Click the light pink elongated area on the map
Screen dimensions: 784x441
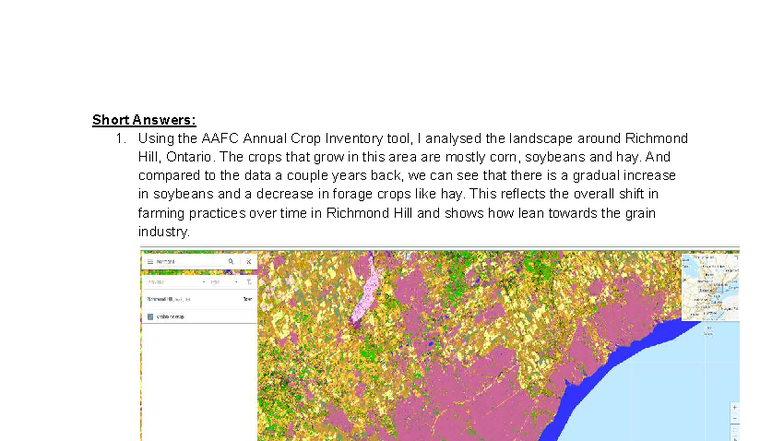tap(366, 295)
